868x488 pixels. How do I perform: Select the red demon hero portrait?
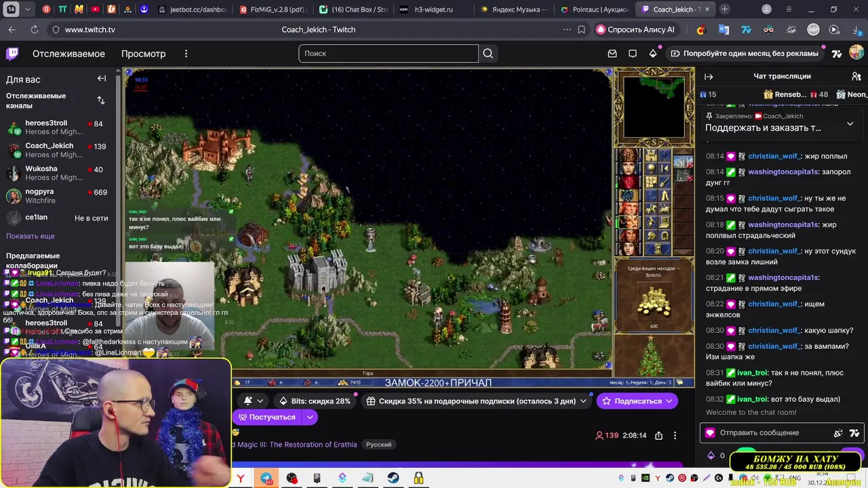[x=629, y=182]
